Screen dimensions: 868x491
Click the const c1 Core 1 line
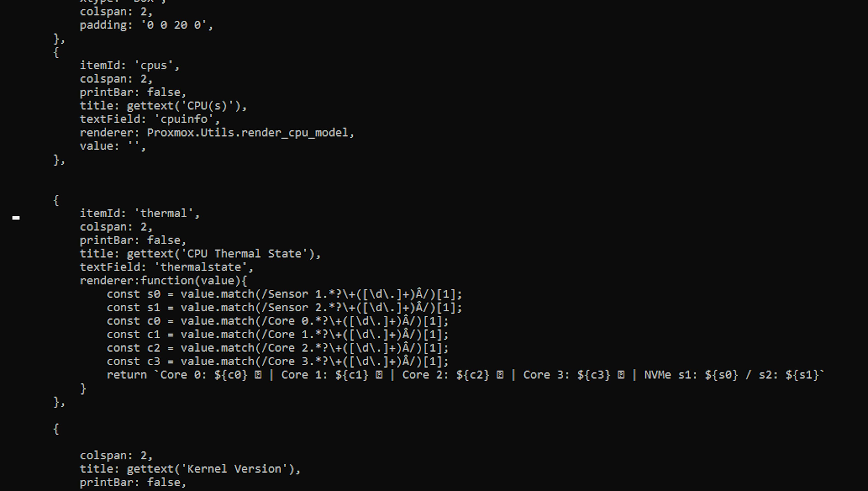277,334
